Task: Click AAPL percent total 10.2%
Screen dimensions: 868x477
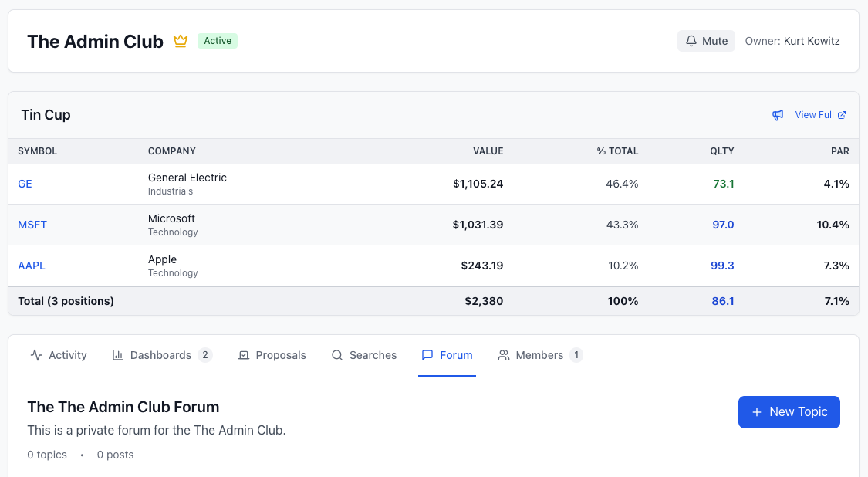Action: point(623,266)
